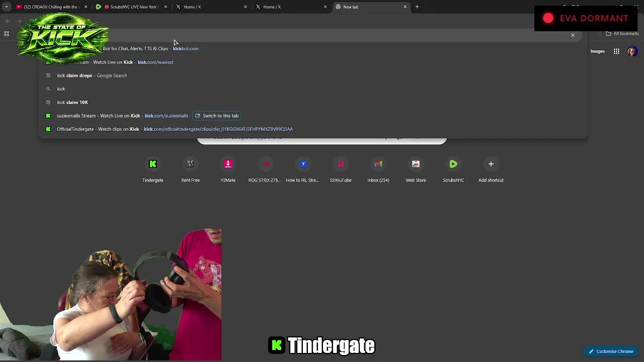Switch to the ScrubsNYC LIVE New York tab
The image size is (644, 362).
tap(132, 7)
